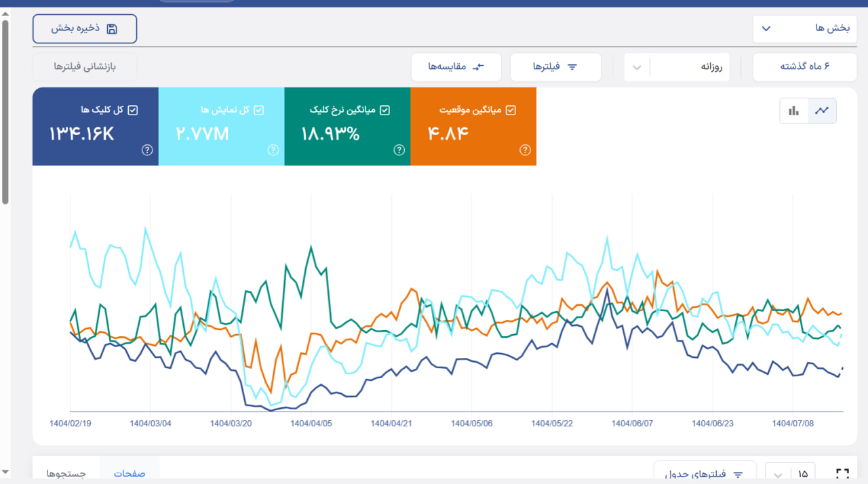Switch to line chart view icon

click(x=822, y=110)
